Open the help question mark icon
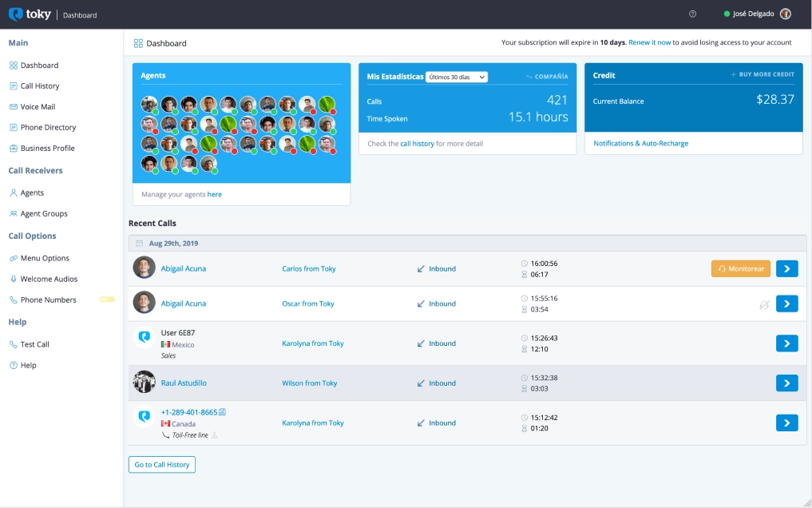Viewport: 812px width, 508px height. 692,14
